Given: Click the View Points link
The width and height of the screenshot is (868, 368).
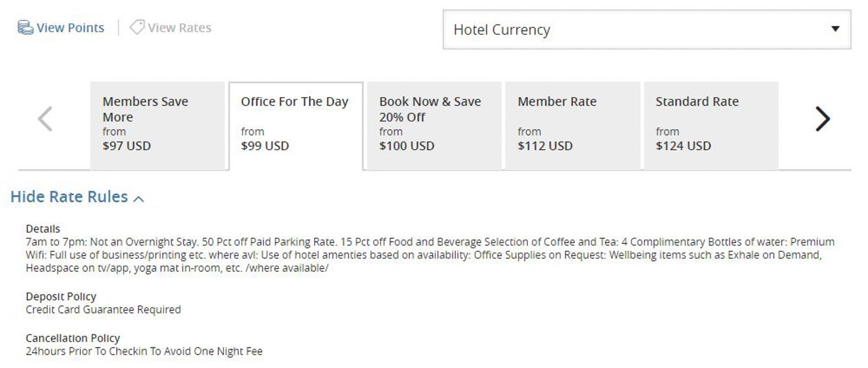Looking at the screenshot, I should 70,28.
